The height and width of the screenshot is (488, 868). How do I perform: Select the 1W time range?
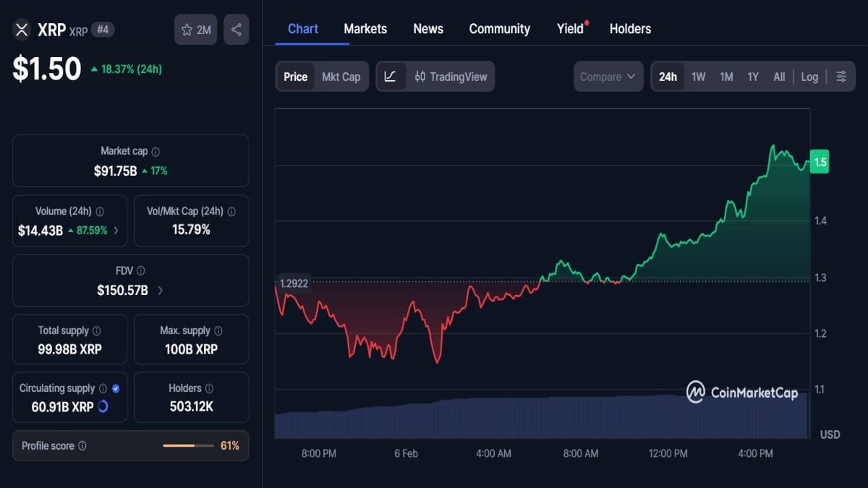point(698,77)
